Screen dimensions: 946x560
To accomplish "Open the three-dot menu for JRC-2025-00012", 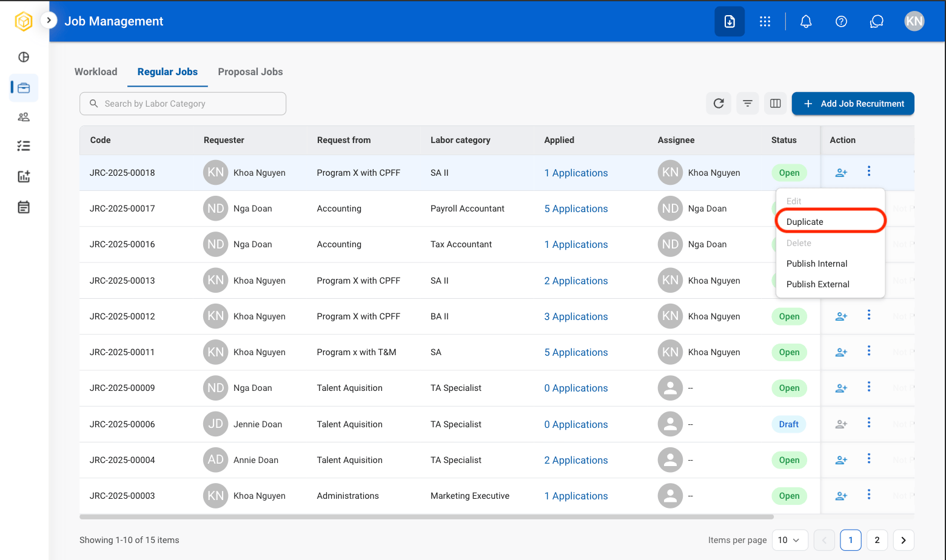I will pos(869,315).
